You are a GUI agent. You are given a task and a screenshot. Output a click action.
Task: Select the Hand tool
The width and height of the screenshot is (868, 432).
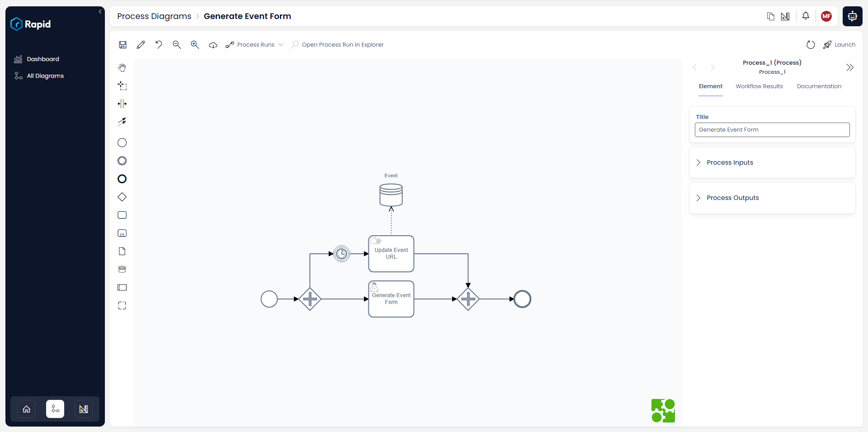[122, 67]
